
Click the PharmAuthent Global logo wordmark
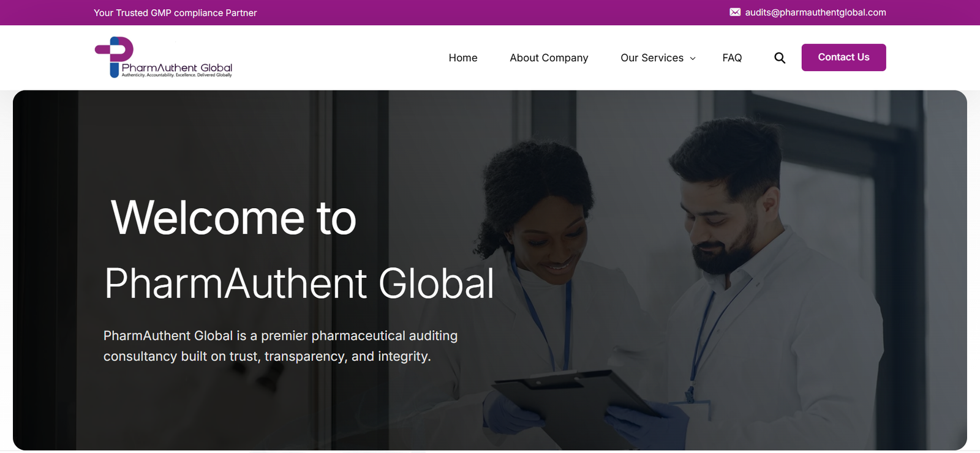tap(177, 67)
